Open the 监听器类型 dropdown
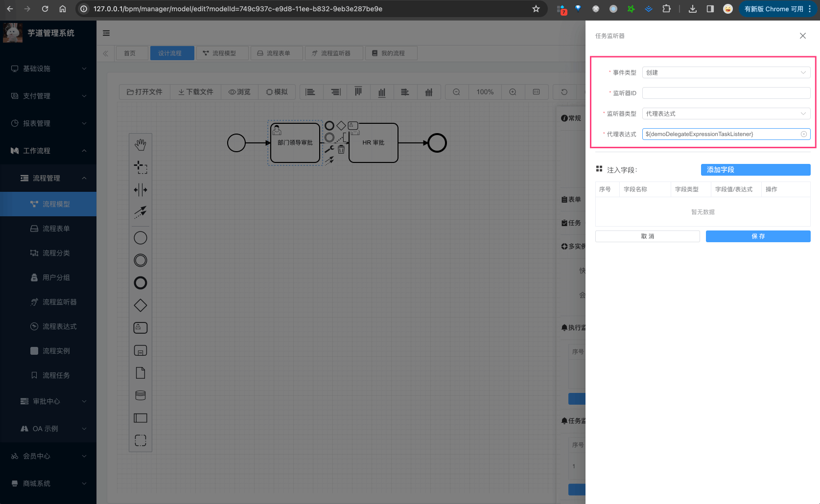The image size is (820, 504). [x=726, y=114]
